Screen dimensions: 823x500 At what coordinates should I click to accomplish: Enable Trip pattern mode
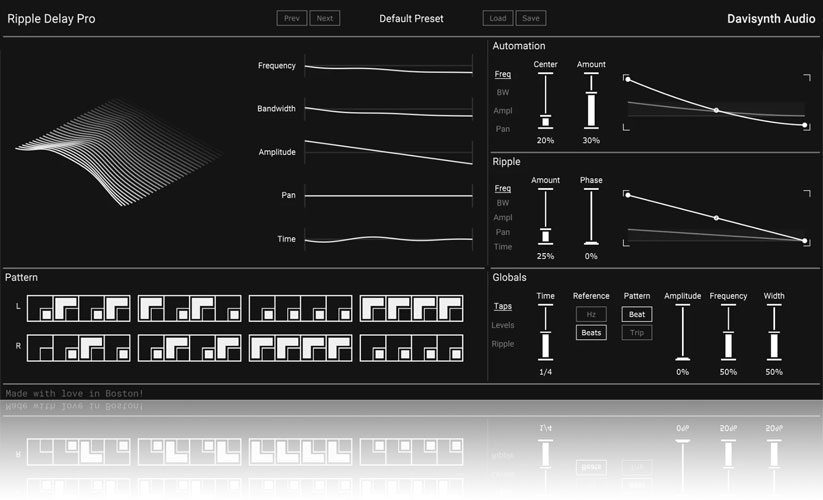click(x=637, y=333)
